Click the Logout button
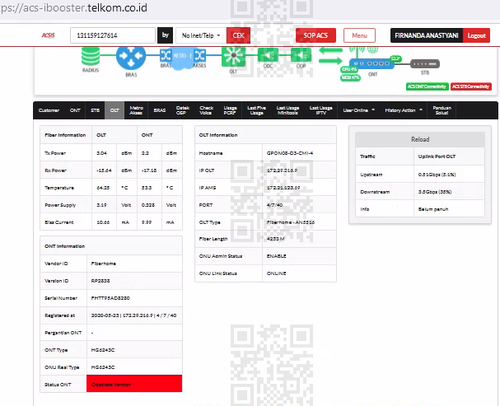 click(476, 35)
